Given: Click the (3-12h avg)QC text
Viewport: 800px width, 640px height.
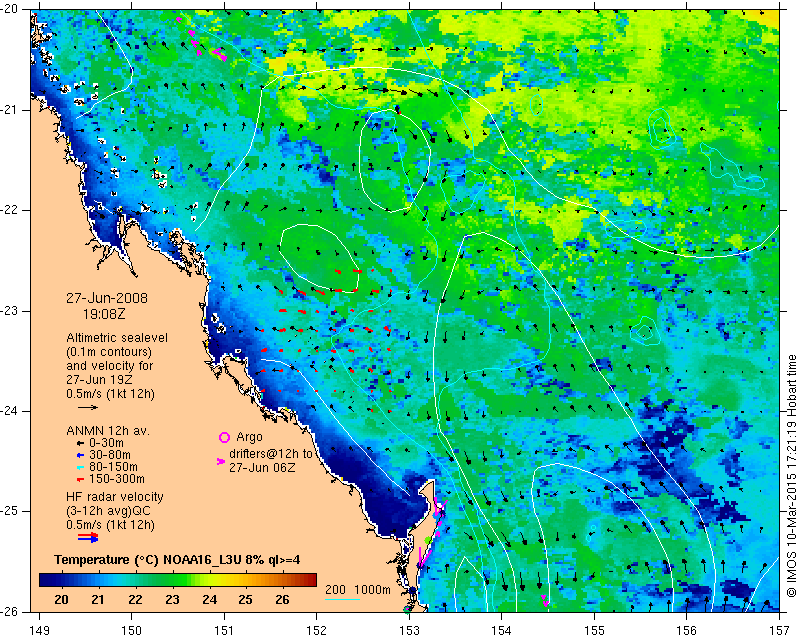Looking at the screenshot, I should point(108,511).
